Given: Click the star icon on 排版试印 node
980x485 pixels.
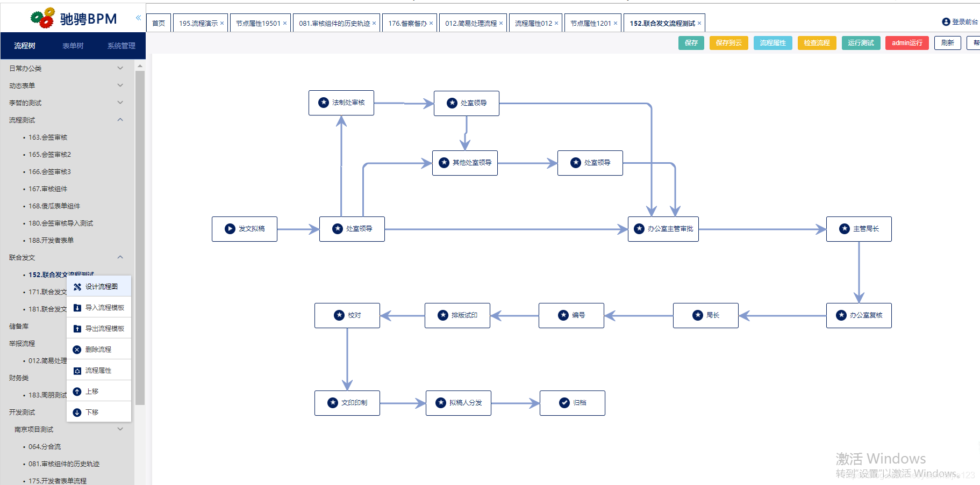Looking at the screenshot, I should click(443, 315).
